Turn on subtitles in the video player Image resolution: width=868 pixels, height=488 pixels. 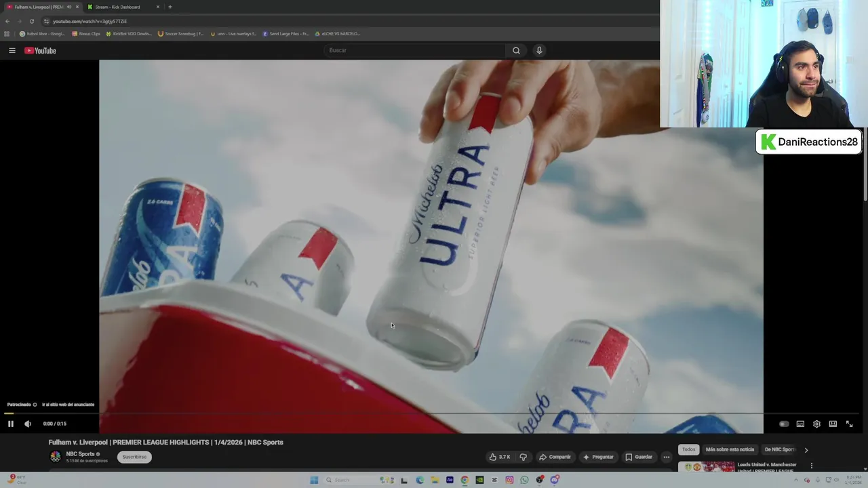pos(800,424)
